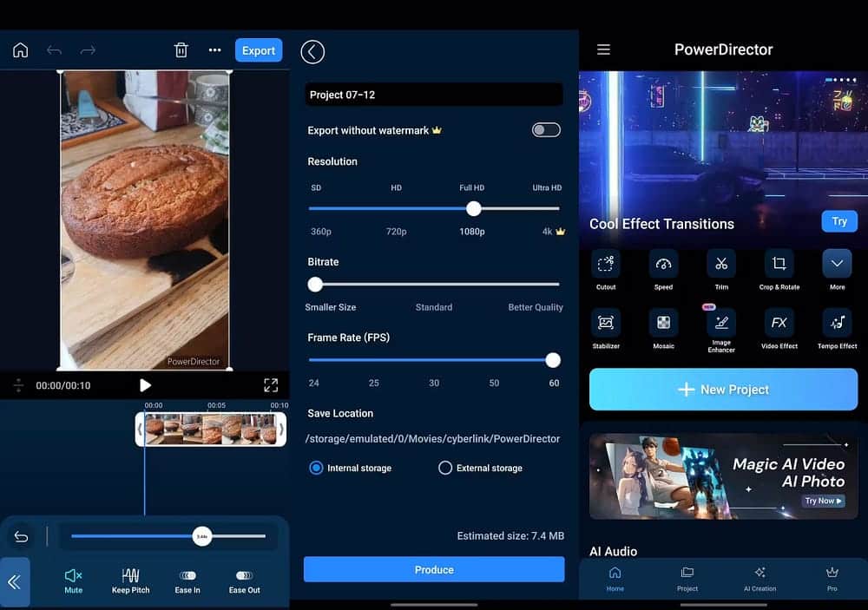Play the video preview

145,385
